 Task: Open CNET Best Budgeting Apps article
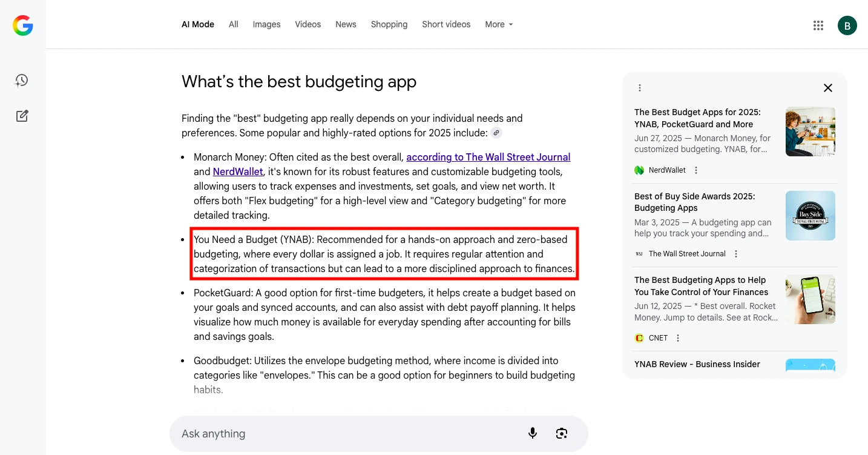(x=701, y=286)
